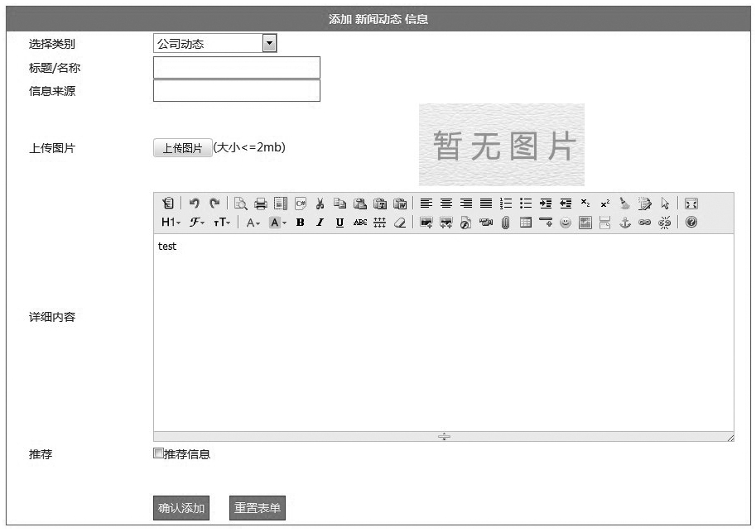756x532 pixels.
Task: Open the batch image upload tool
Action: pyautogui.click(x=446, y=222)
